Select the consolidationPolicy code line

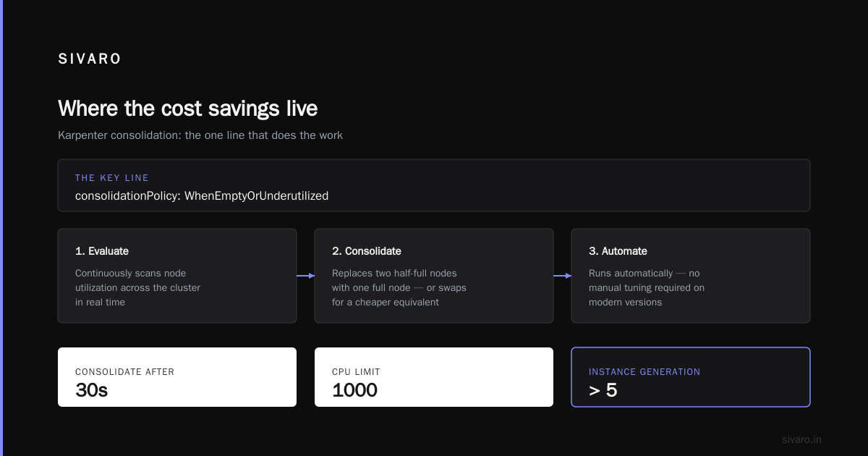tap(202, 195)
